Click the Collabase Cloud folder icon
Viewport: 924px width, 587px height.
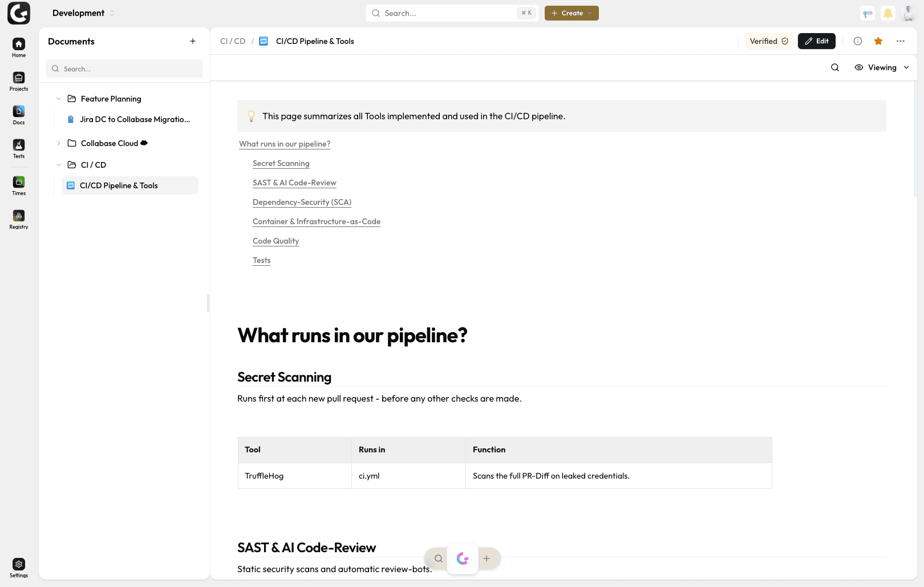(x=72, y=143)
